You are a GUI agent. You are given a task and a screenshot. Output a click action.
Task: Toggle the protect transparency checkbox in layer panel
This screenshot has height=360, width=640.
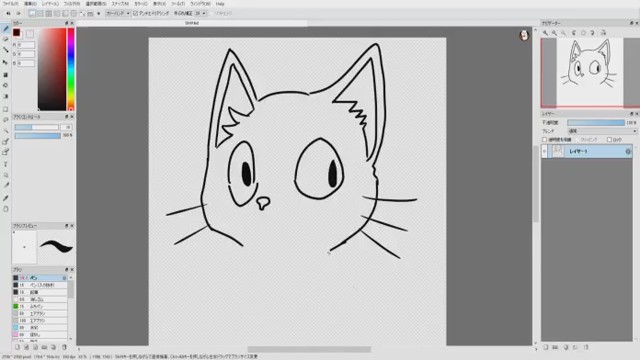(x=544, y=140)
